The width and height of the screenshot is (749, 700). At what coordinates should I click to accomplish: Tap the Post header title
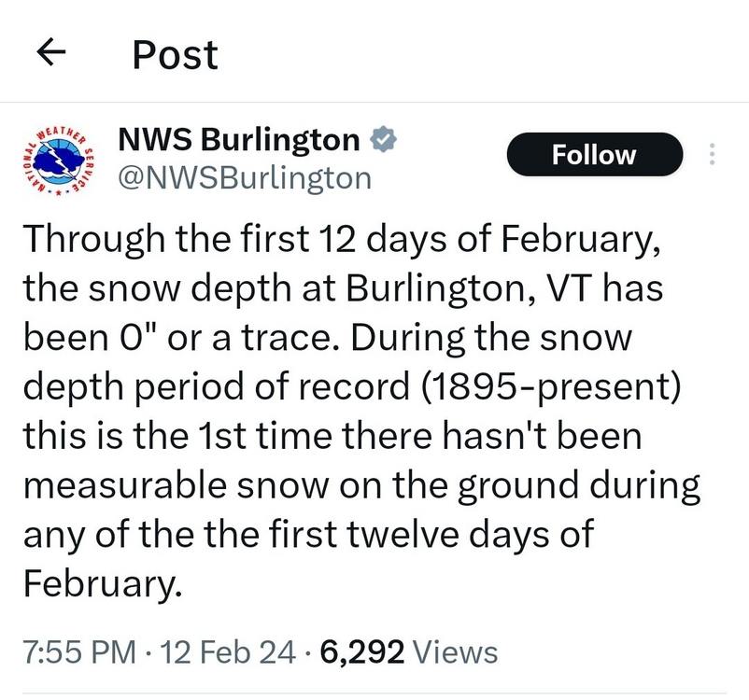(175, 55)
